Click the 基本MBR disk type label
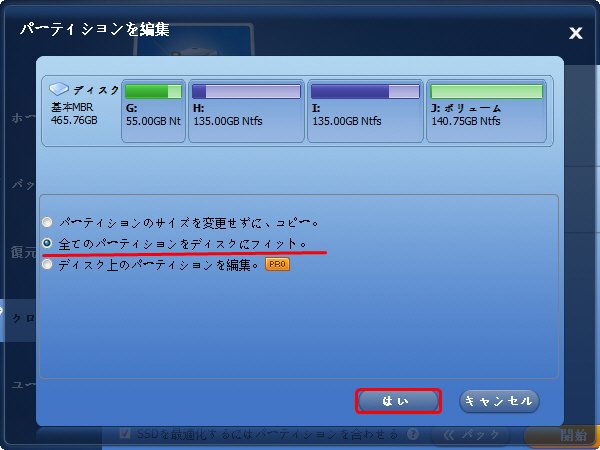Image resolution: width=600 pixels, height=450 pixels. tap(72, 107)
